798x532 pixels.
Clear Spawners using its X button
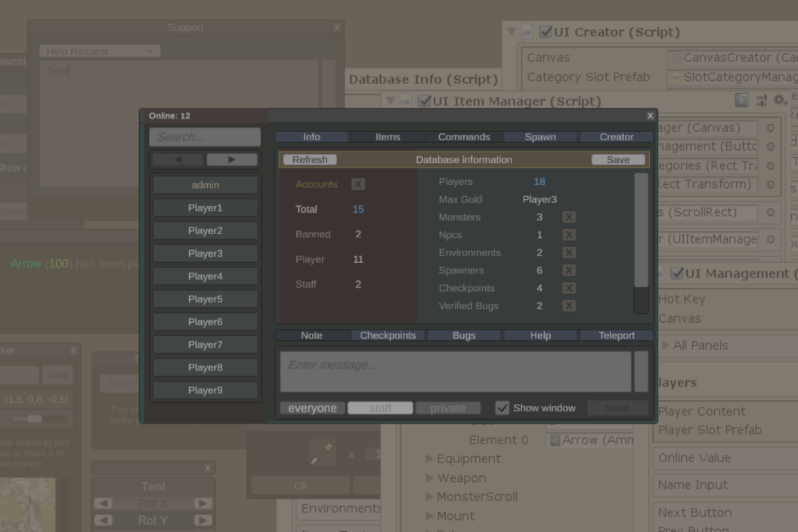point(569,271)
